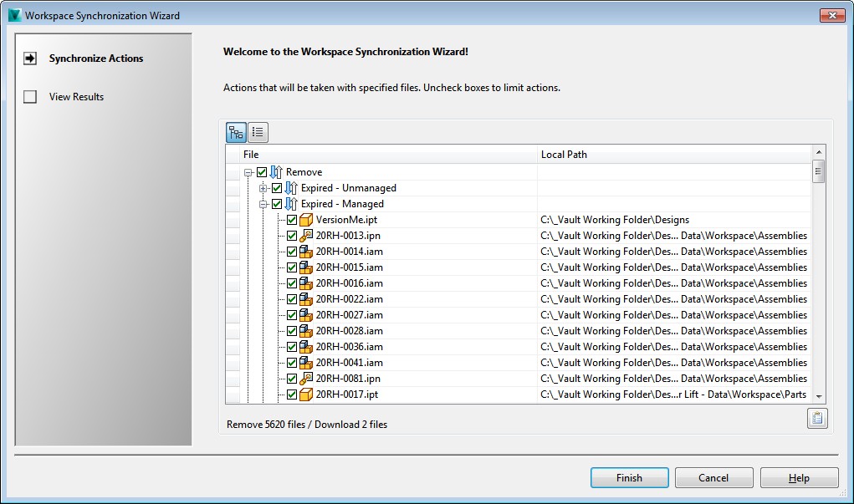The width and height of the screenshot is (854, 504).
Task: Uncheck Expired - Managed checkbox
Action: tap(277, 204)
